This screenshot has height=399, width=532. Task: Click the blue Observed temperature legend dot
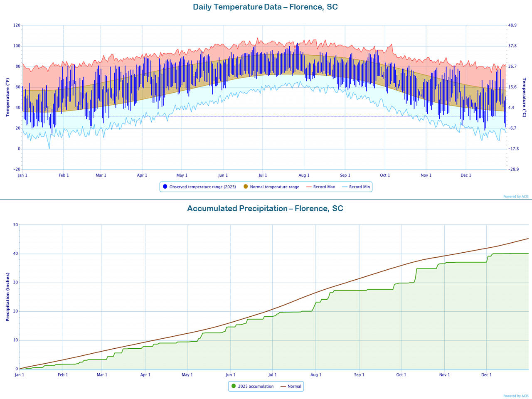pyautogui.click(x=165, y=187)
